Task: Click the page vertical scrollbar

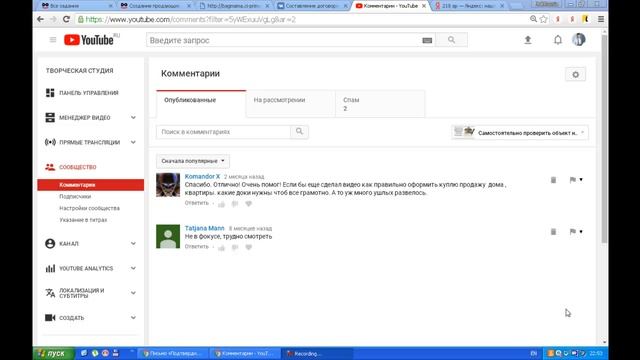Action: click(x=604, y=139)
